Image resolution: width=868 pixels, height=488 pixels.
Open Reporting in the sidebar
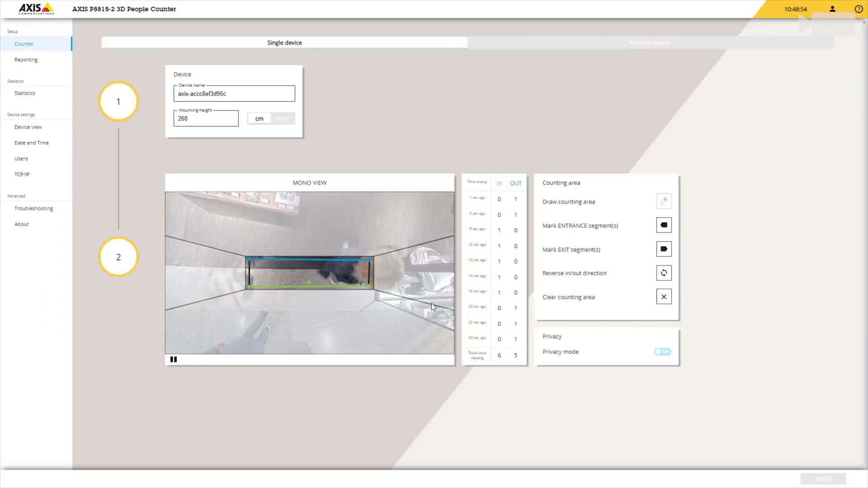pyautogui.click(x=26, y=60)
